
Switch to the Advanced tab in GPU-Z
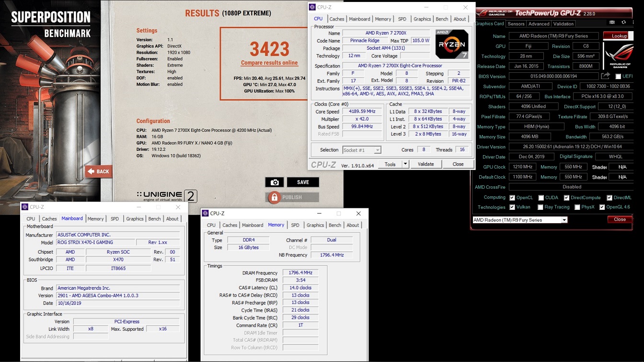[x=539, y=23]
